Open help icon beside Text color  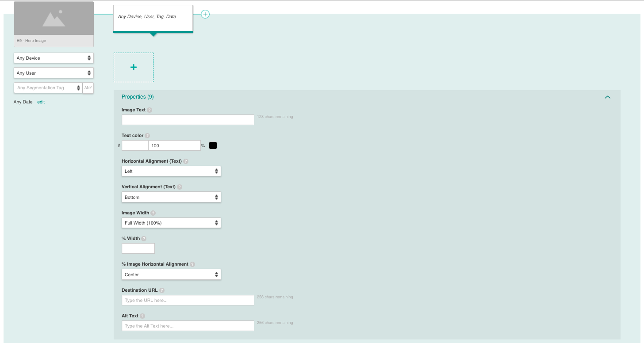pos(148,136)
